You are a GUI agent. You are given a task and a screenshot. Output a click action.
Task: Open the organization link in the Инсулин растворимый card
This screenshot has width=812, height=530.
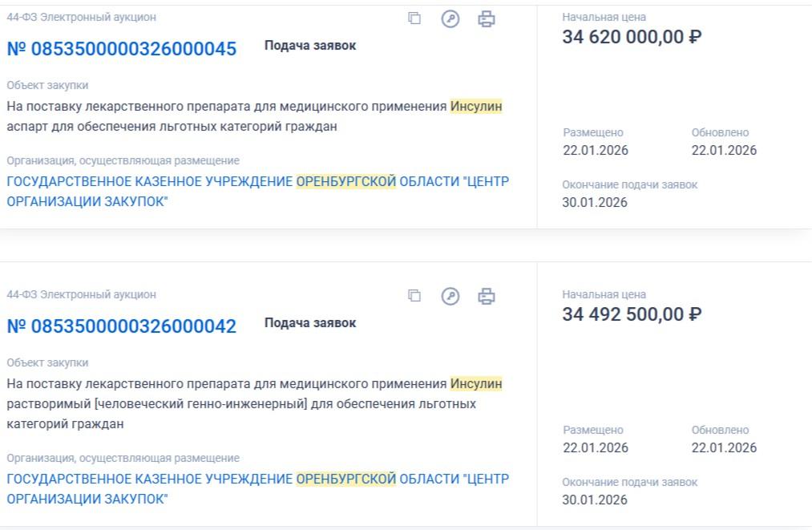pos(257,488)
